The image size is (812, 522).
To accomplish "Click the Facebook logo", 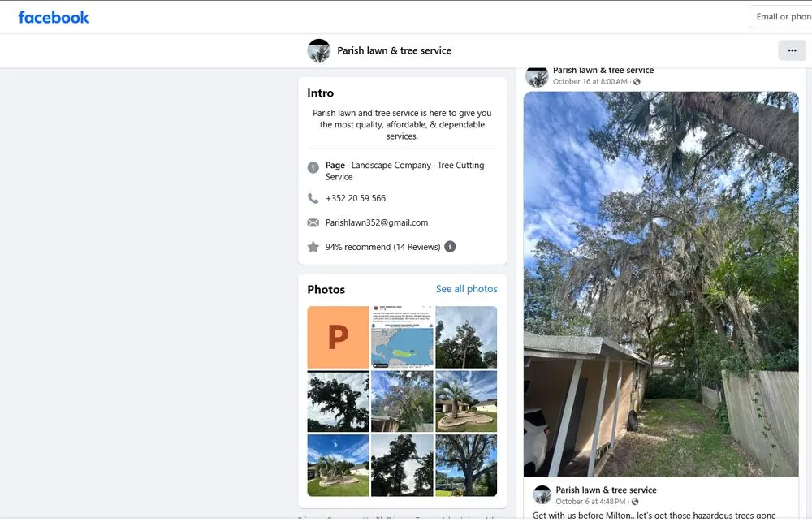I will coord(54,17).
